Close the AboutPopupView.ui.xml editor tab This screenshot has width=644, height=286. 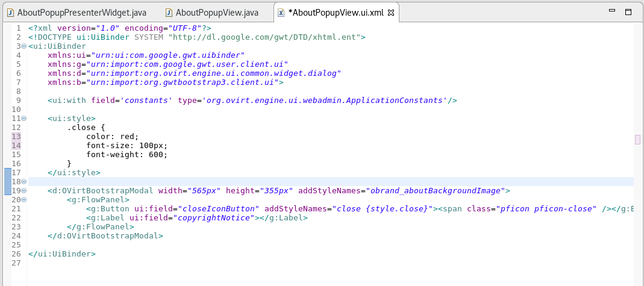click(390, 12)
